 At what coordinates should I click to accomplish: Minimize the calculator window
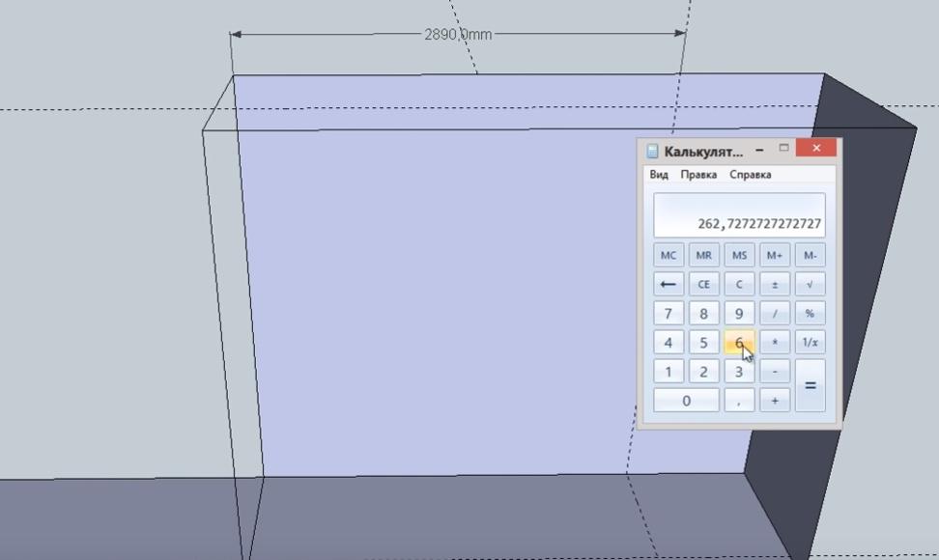point(759,149)
